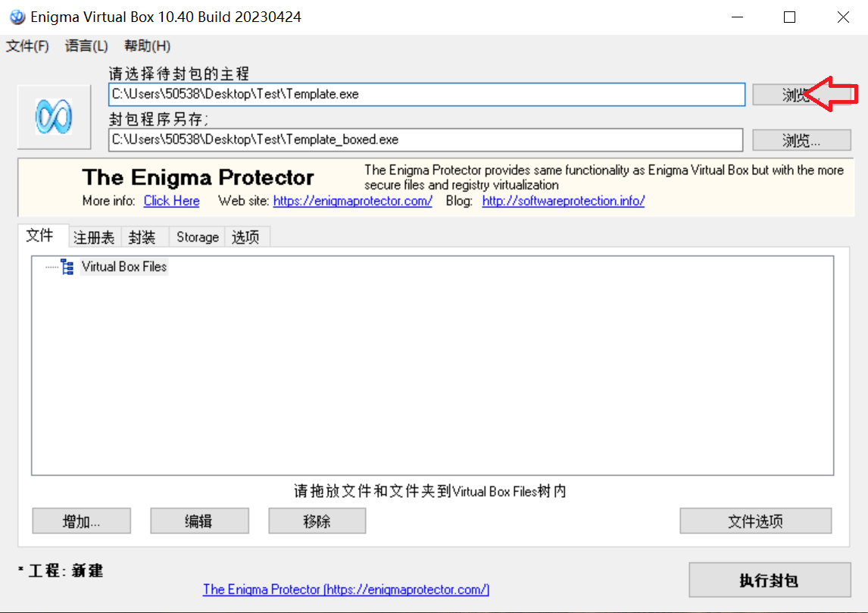The width and height of the screenshot is (868, 613).
Task: Click The Enigma Protector banner heading
Action: pyautogui.click(x=198, y=178)
